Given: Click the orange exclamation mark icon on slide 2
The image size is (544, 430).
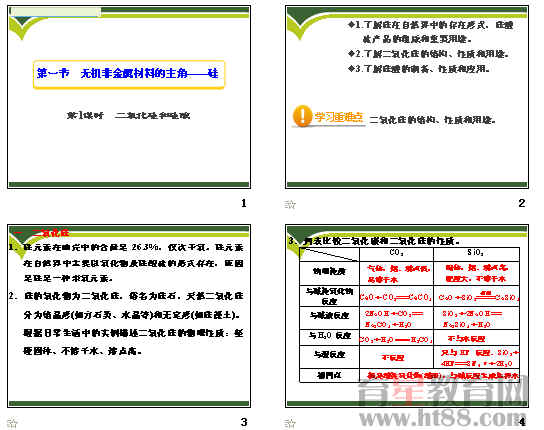Looking at the screenshot, I should (302, 116).
